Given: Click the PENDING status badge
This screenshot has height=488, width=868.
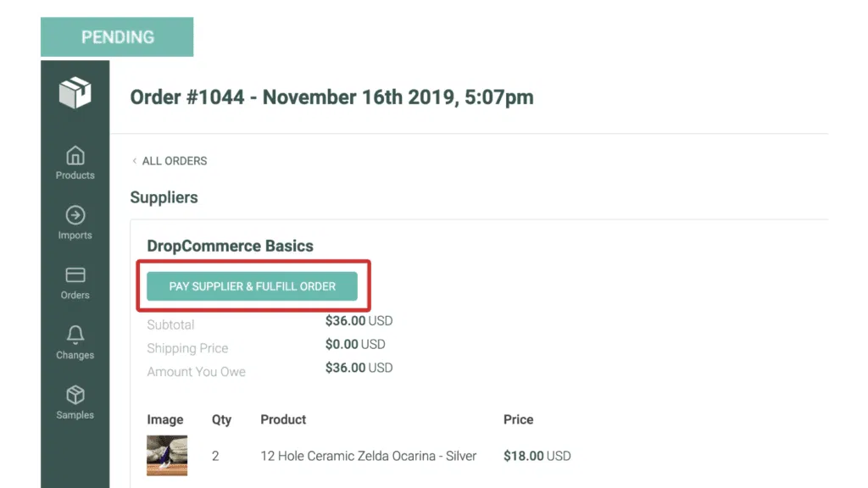Looking at the screenshot, I should pos(117,36).
